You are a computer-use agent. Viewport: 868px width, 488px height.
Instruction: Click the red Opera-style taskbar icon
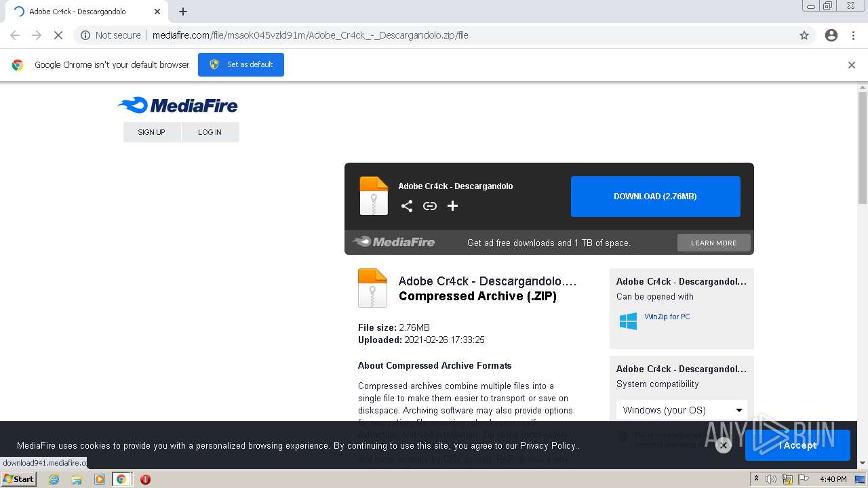pyautogui.click(x=145, y=479)
